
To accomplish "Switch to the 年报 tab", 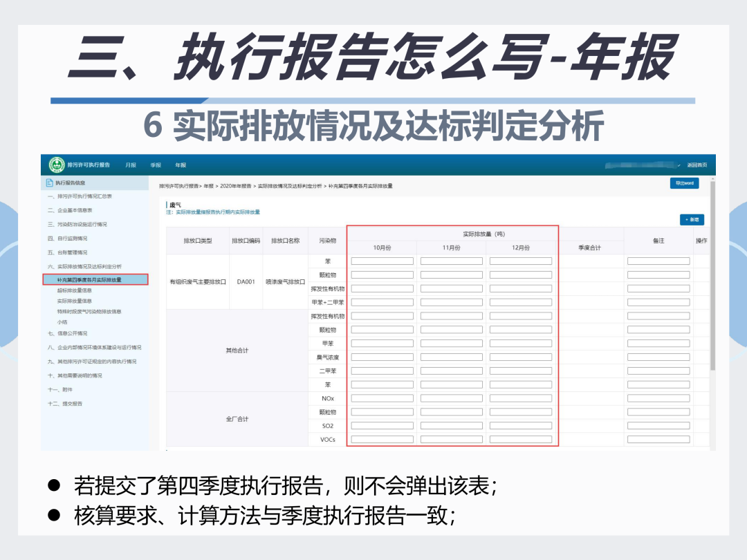I will (181, 165).
